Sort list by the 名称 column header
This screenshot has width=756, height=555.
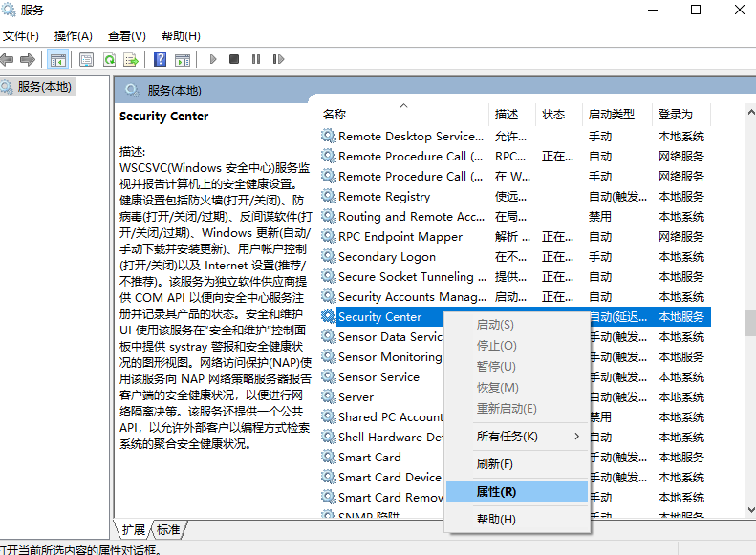click(x=335, y=114)
